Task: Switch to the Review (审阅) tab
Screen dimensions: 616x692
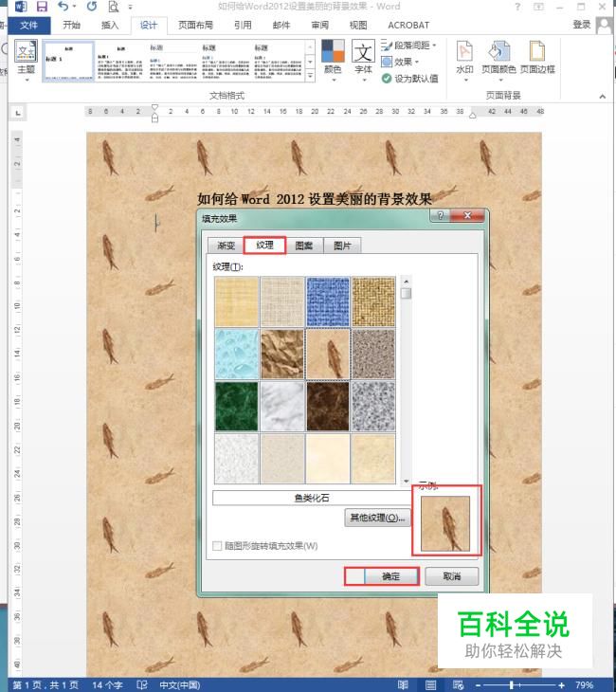Action: click(320, 26)
